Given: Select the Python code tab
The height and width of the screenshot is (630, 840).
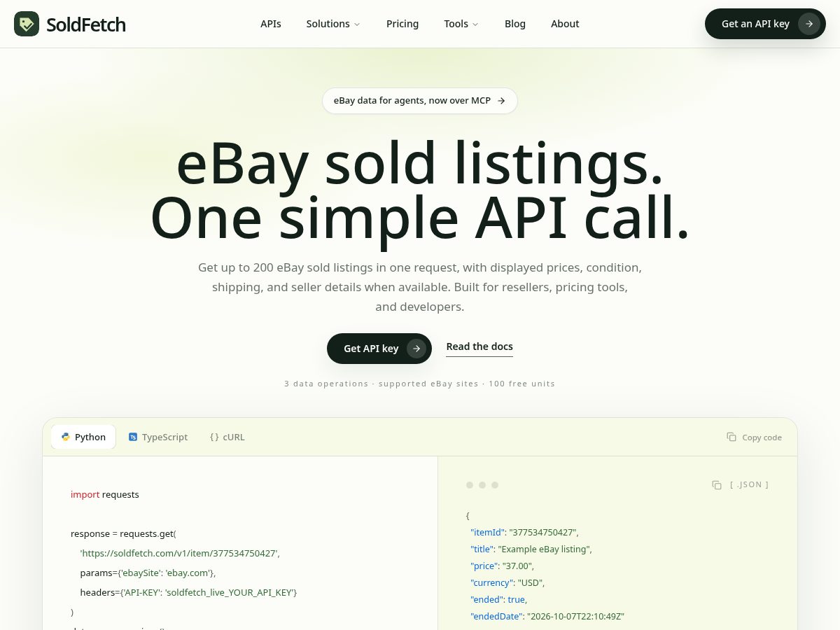Looking at the screenshot, I should coord(83,437).
